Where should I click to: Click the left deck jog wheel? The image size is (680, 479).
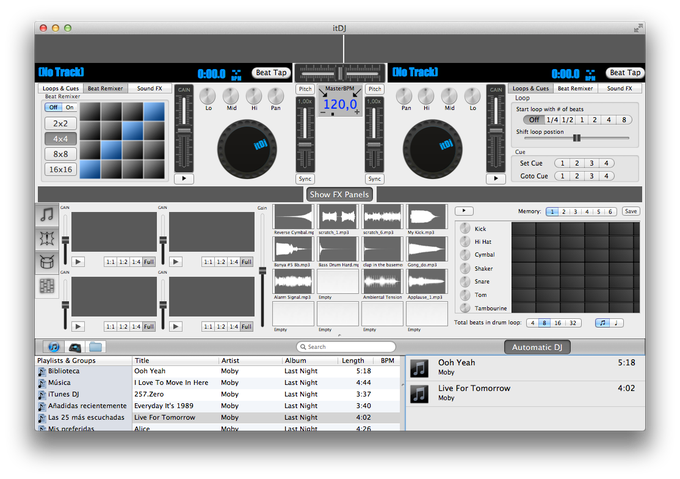[x=247, y=150]
